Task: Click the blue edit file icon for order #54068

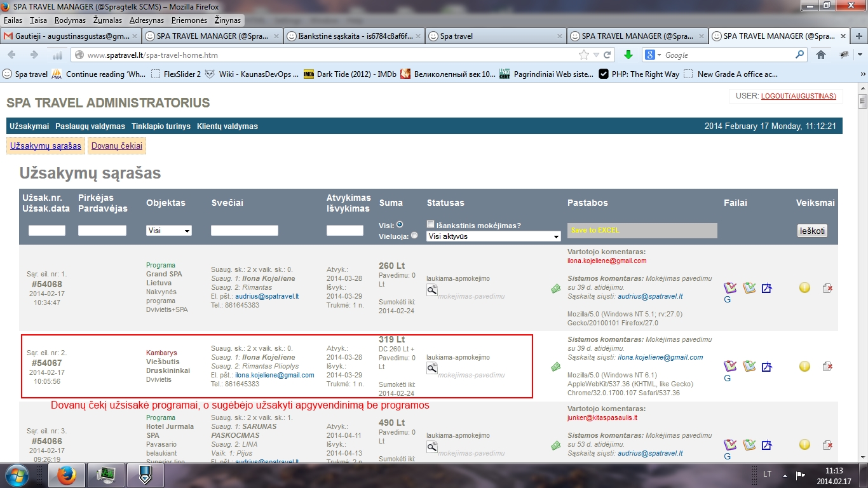Action: tap(766, 288)
